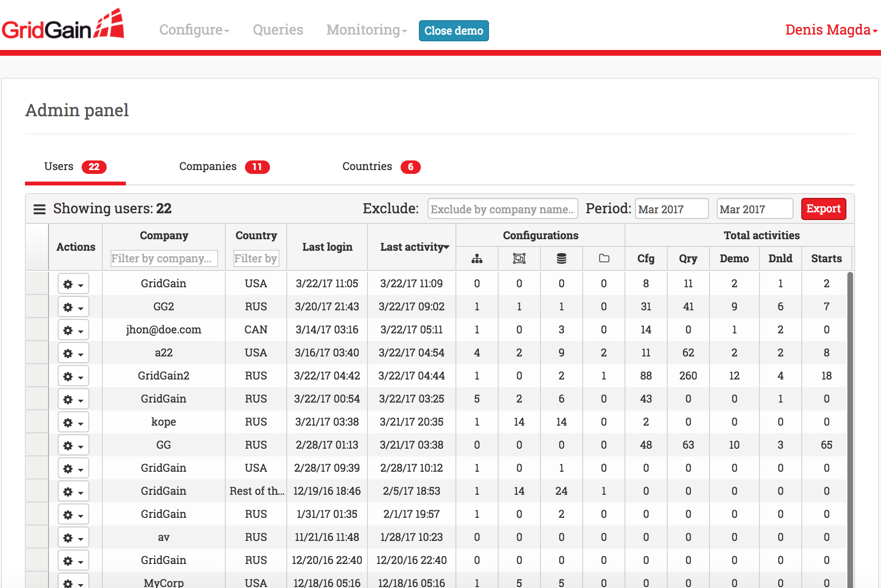This screenshot has width=881, height=588.
Task: Open actions gear for the GG2 row
Action: pos(73,307)
